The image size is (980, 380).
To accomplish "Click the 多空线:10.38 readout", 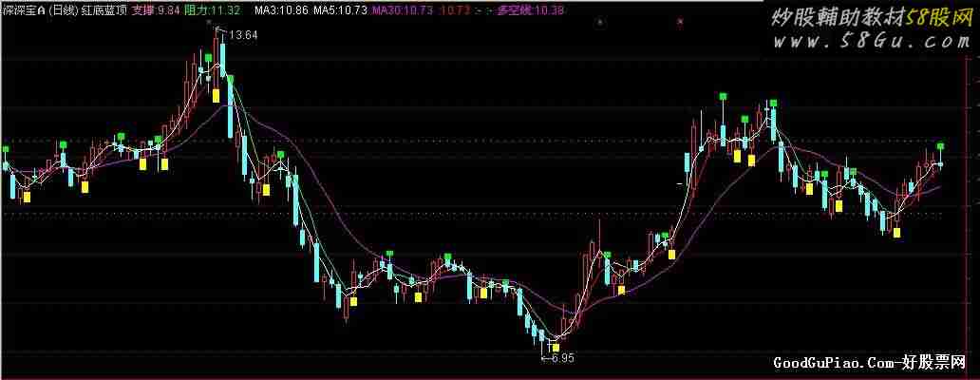I will click(x=531, y=11).
